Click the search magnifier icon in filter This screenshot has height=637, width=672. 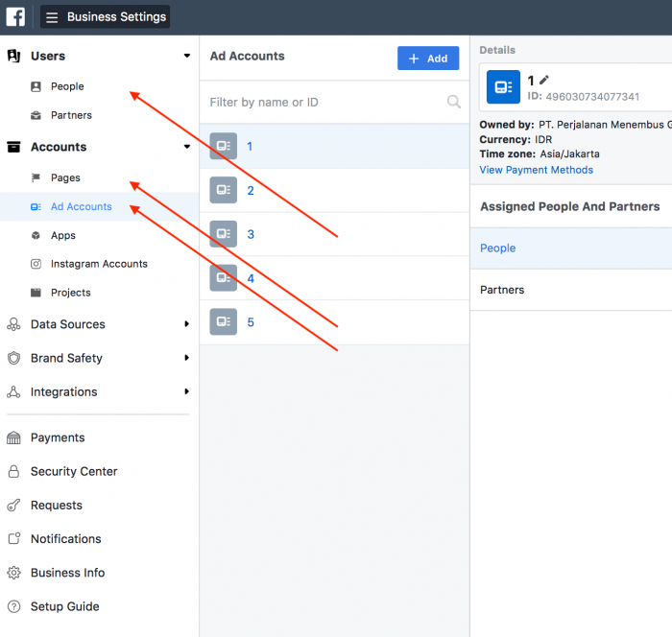pyautogui.click(x=453, y=102)
